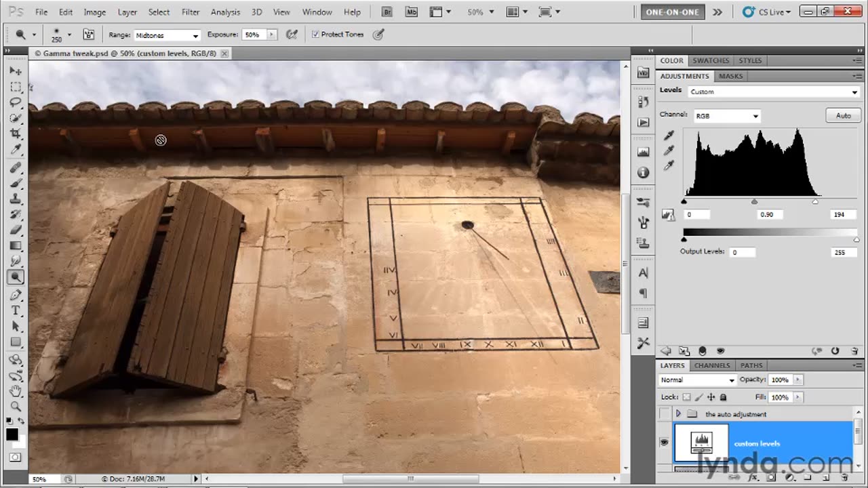Switch to the Masks tab
868x488 pixels.
click(x=730, y=76)
